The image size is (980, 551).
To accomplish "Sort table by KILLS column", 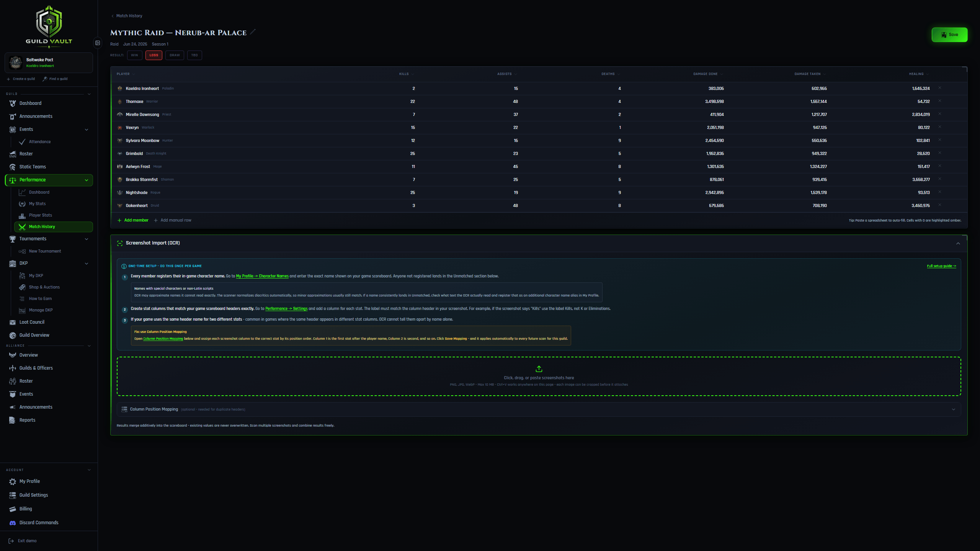I will tap(407, 74).
